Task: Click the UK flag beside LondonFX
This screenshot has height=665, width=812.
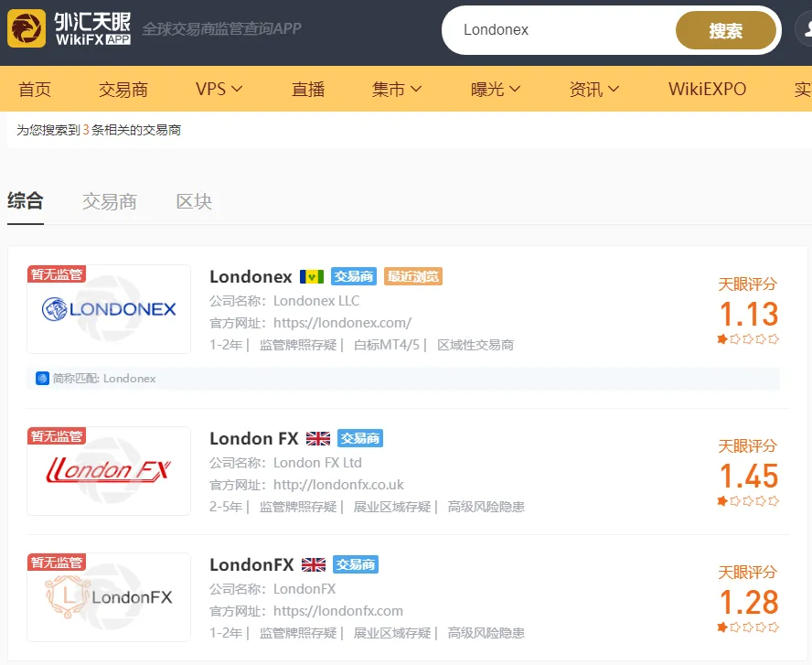Action: coord(314,564)
